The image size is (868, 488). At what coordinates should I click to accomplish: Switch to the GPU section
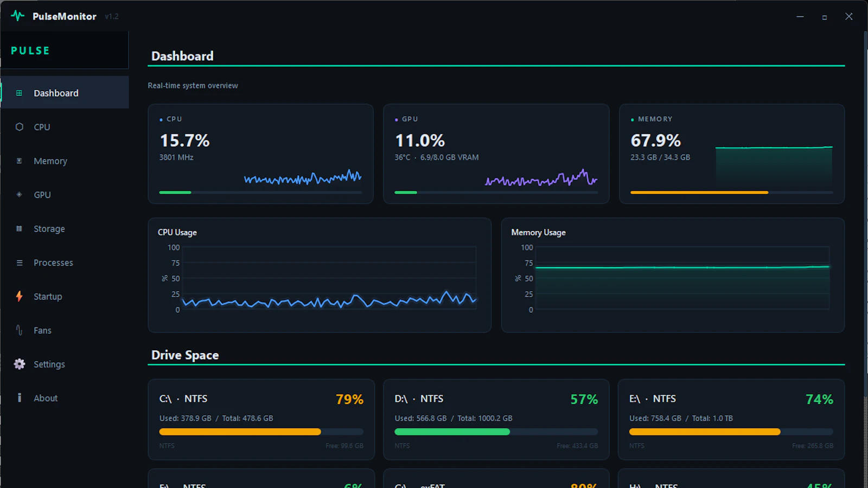point(65,195)
